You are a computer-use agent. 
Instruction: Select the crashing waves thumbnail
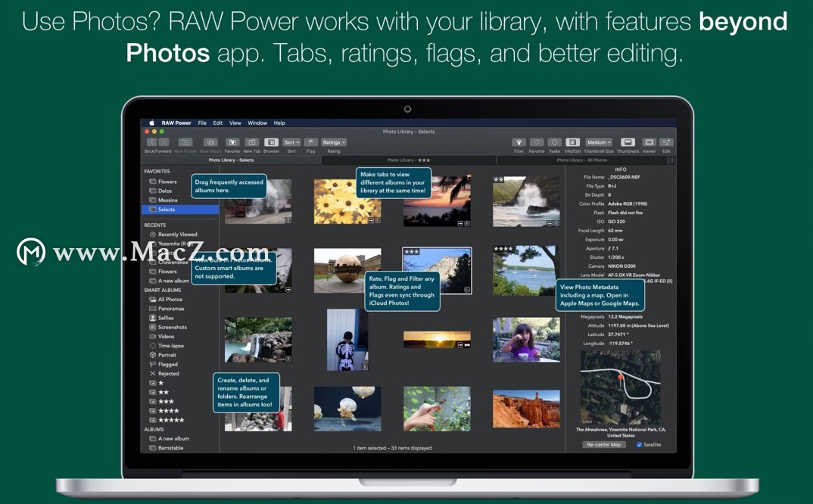click(526, 202)
